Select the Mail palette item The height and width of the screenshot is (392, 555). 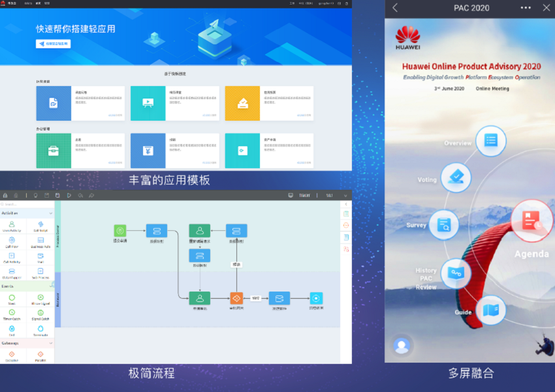[x=40, y=258]
